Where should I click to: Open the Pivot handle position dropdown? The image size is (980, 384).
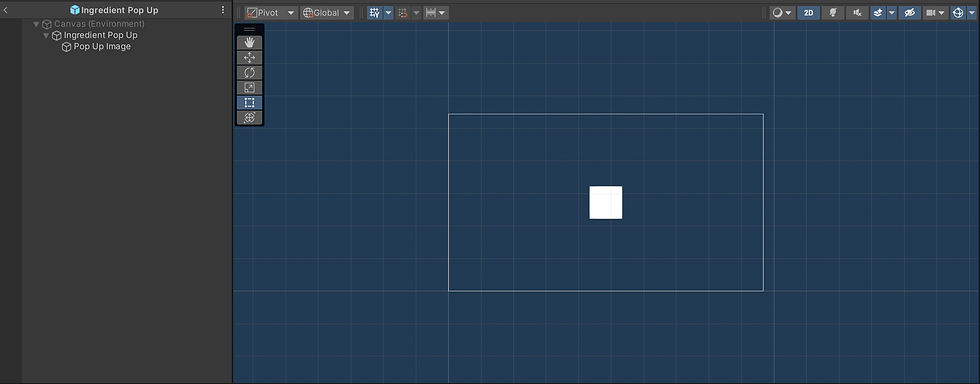coord(271,13)
